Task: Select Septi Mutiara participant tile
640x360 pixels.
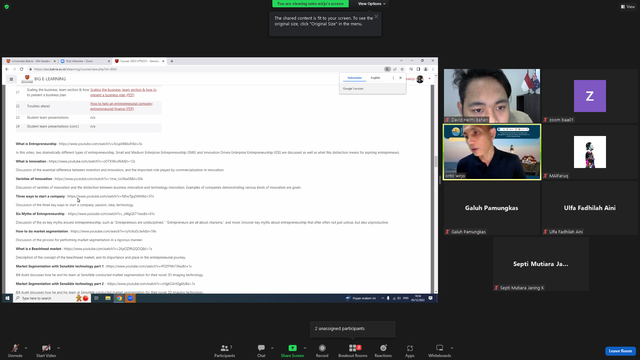Action: point(541,264)
